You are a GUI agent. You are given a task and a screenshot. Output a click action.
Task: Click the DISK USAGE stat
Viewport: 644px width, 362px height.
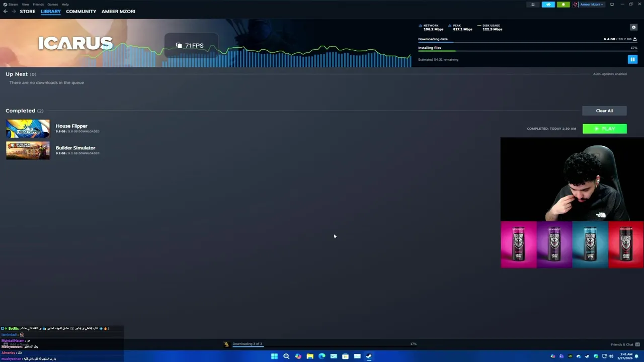tap(490, 27)
